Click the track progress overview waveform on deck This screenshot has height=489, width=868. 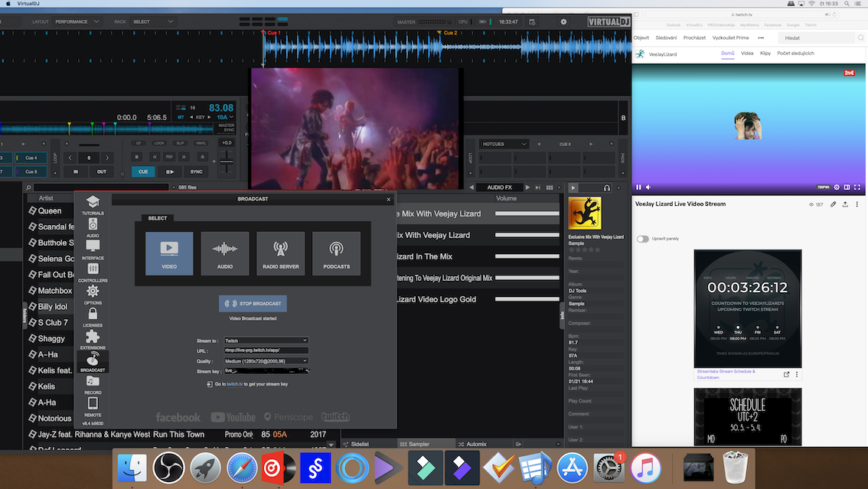(107, 129)
